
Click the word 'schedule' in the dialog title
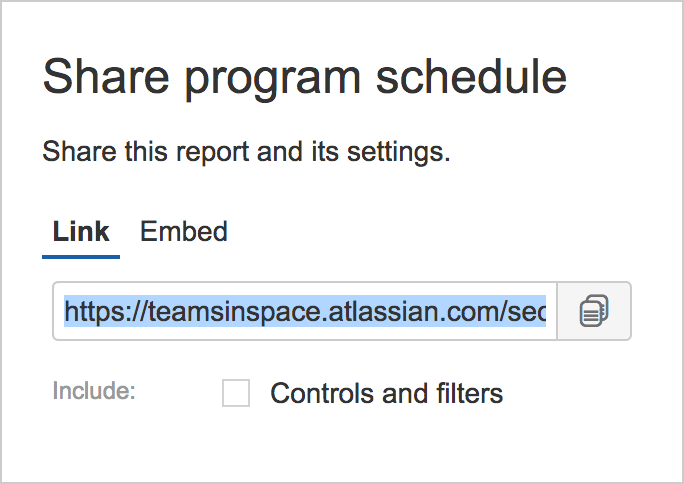click(x=471, y=76)
